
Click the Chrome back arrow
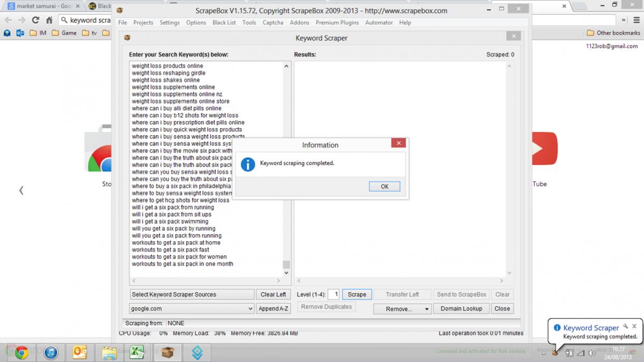pos(8,20)
